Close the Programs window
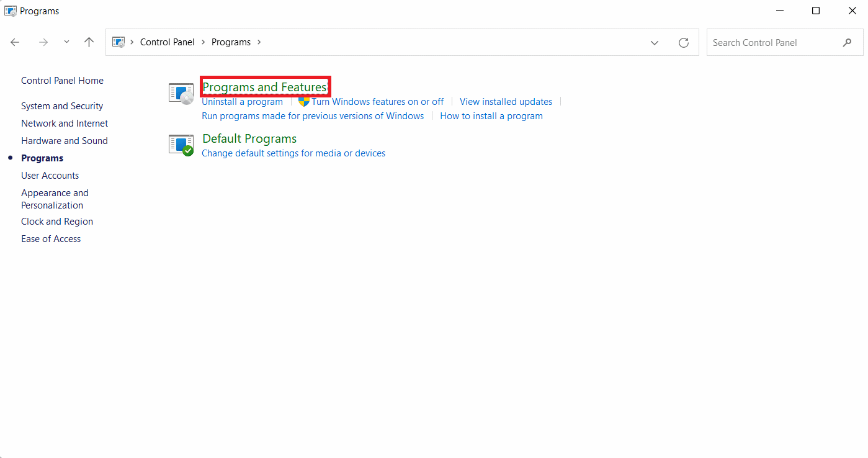868x458 pixels. (852, 11)
